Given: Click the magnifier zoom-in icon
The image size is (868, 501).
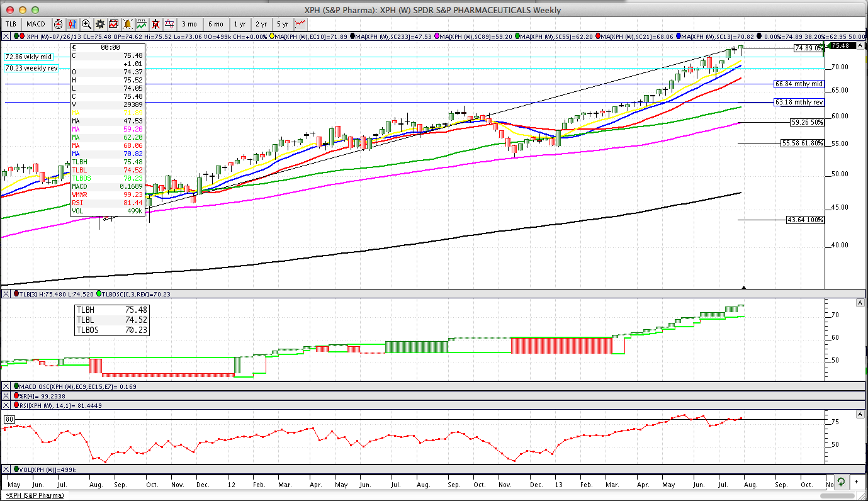Looking at the screenshot, I should click(86, 24).
